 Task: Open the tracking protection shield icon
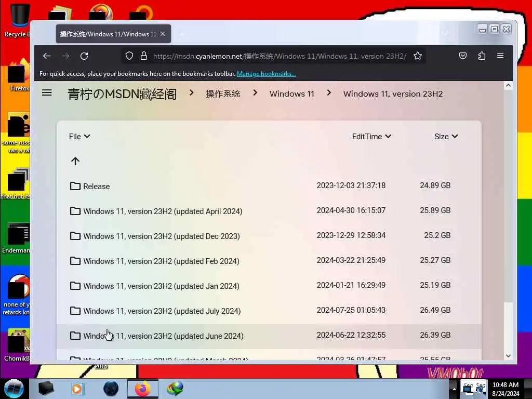tap(129, 56)
